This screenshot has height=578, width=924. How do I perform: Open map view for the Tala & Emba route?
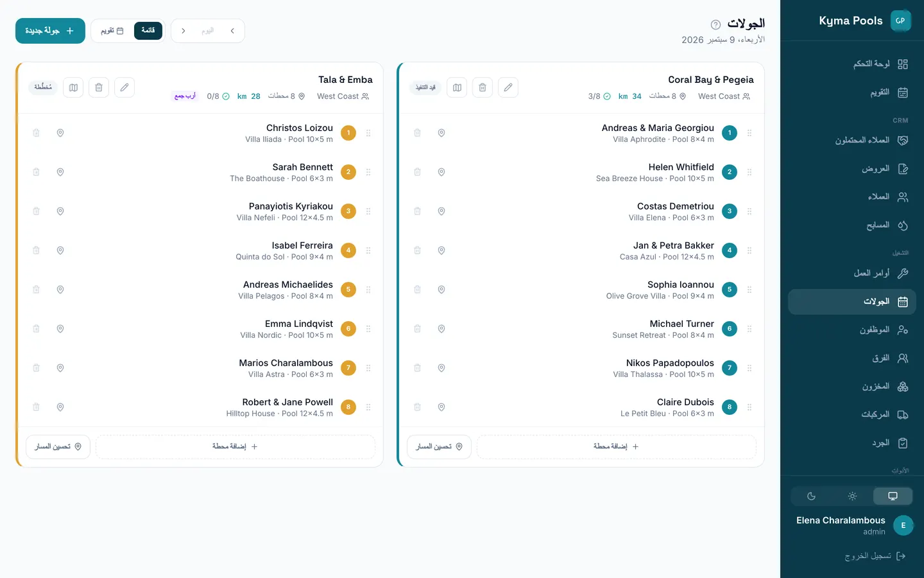click(x=73, y=87)
